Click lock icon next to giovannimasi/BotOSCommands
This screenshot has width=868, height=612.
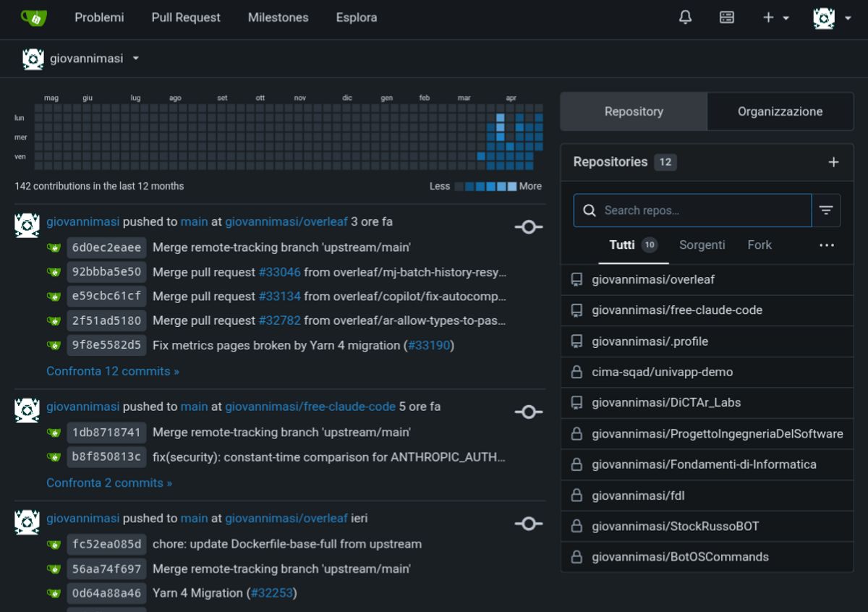pyautogui.click(x=576, y=557)
